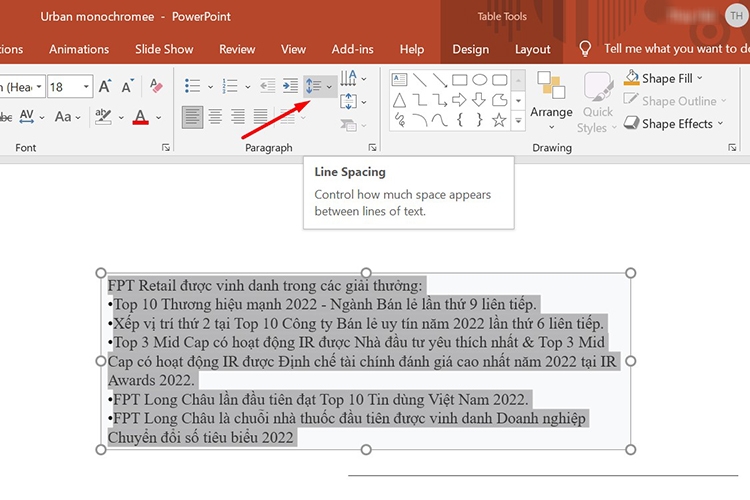Open the Drawing dialog launcher
This screenshot has width=750, height=500.
732,147
